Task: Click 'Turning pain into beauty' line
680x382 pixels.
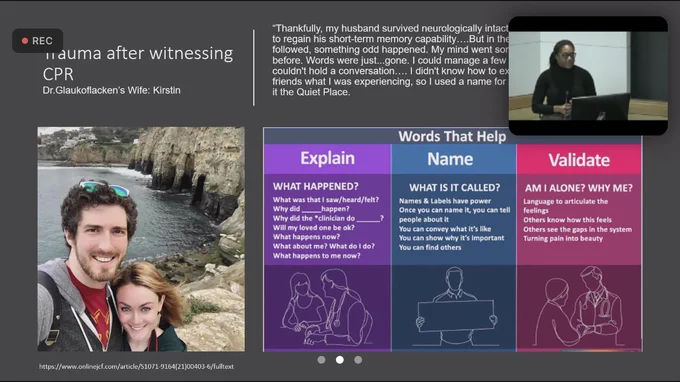Action: [563, 238]
